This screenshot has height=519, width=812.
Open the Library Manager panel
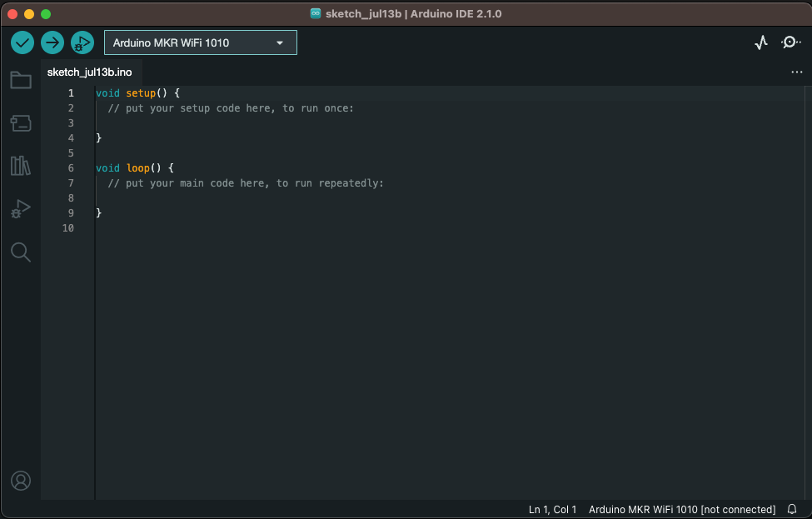[x=20, y=166]
